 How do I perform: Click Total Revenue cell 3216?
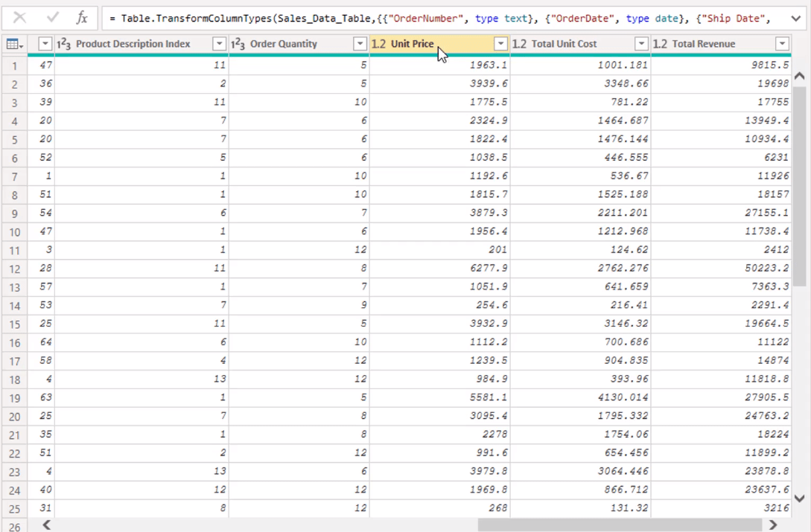click(x=721, y=508)
